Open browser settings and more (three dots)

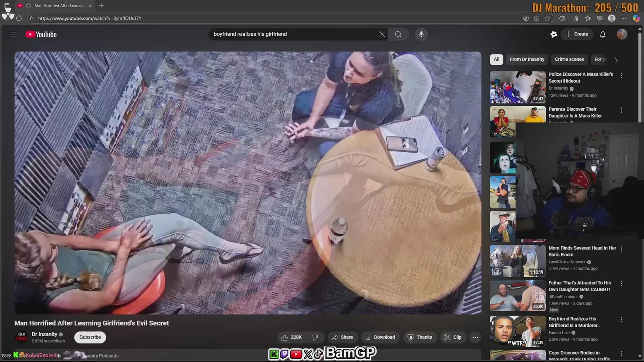pyautogui.click(x=624, y=18)
